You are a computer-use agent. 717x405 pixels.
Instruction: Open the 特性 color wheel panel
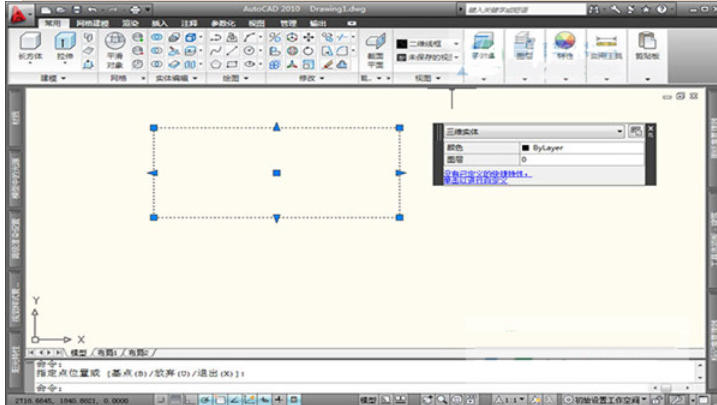pyautogui.click(x=565, y=45)
